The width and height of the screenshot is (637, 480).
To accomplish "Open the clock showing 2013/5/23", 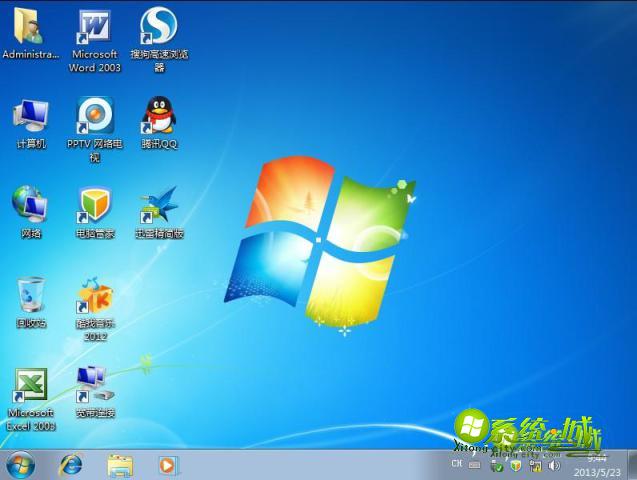I will [597, 465].
